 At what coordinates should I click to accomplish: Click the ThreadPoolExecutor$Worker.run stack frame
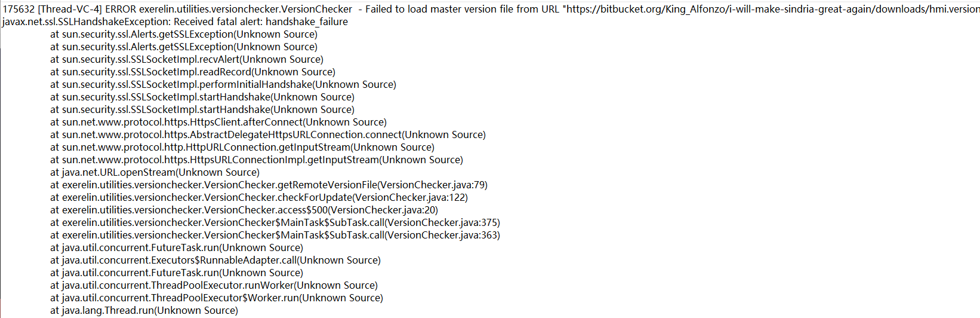(x=217, y=298)
